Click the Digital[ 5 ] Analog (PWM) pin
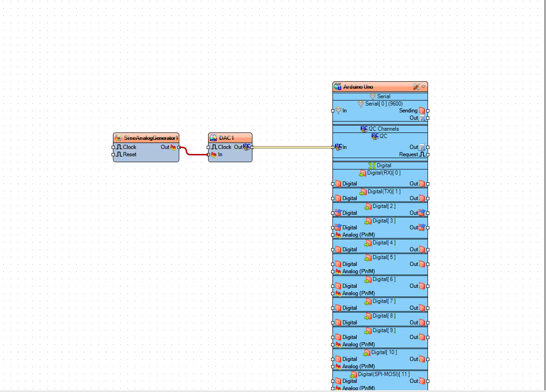 (332, 271)
